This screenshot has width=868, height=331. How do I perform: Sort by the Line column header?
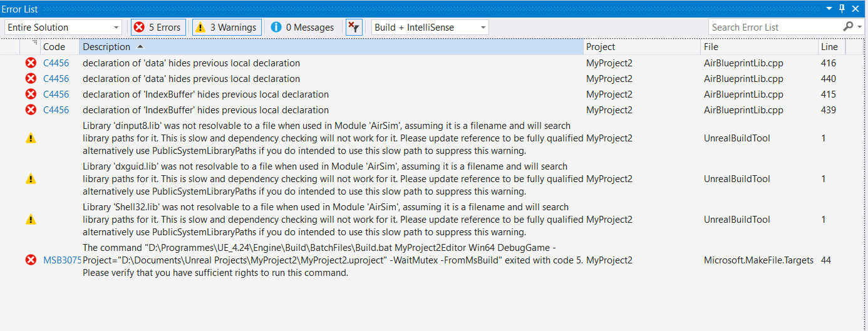832,47
